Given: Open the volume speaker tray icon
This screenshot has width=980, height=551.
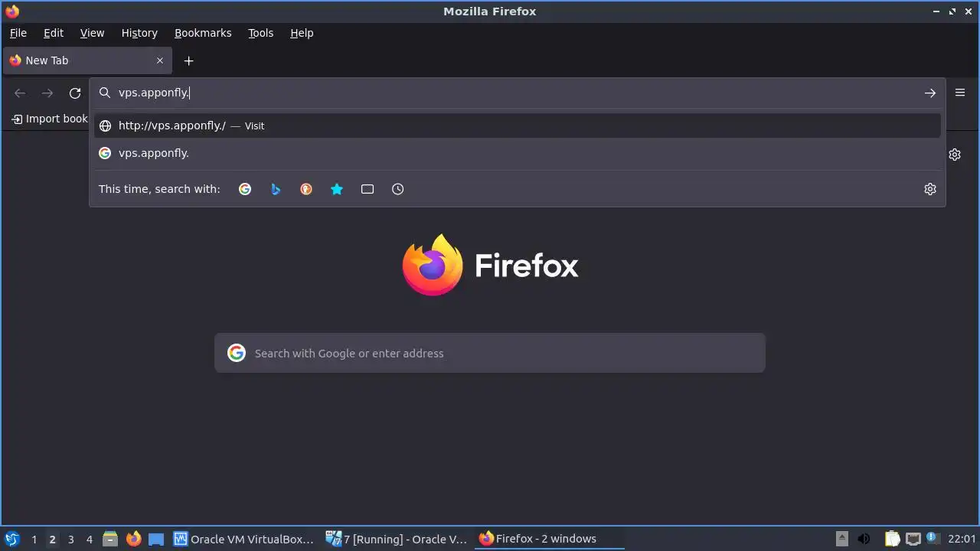Looking at the screenshot, I should click(864, 539).
